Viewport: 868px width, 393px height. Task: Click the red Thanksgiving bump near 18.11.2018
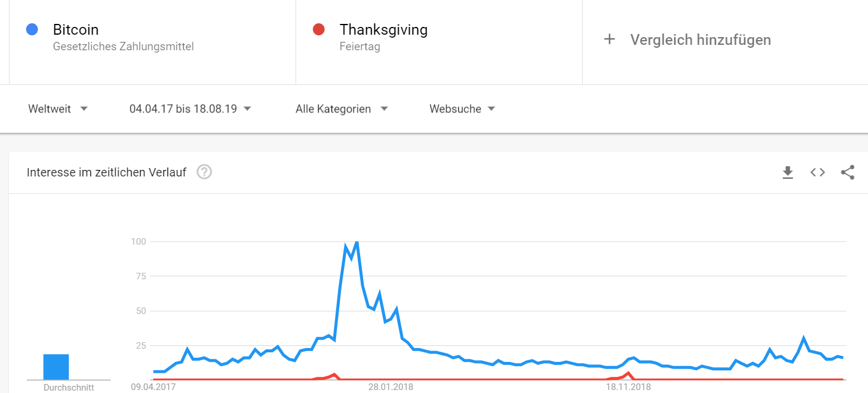(x=628, y=374)
